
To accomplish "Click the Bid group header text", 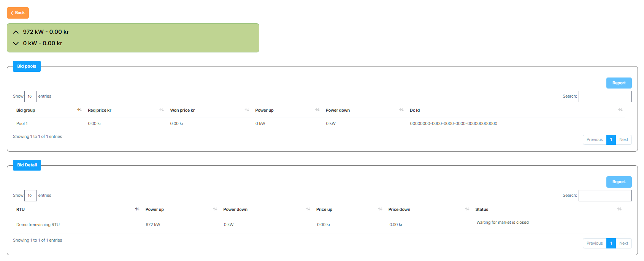I will 25,111.
